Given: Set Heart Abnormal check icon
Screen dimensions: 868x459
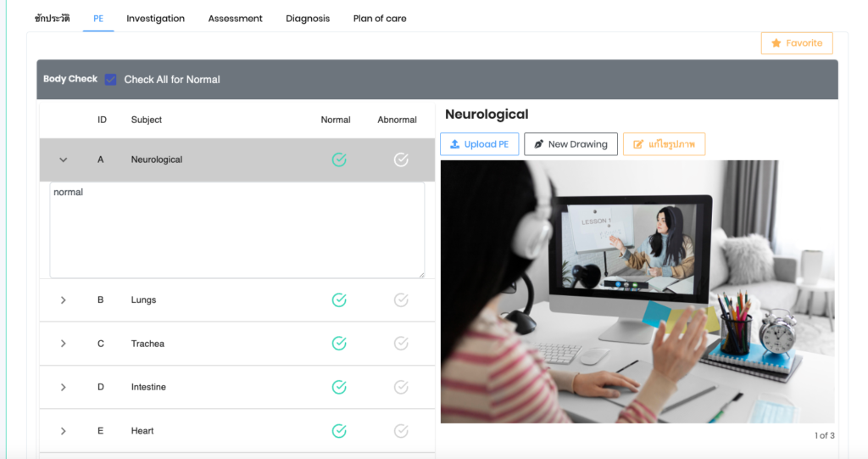Looking at the screenshot, I should (x=401, y=431).
